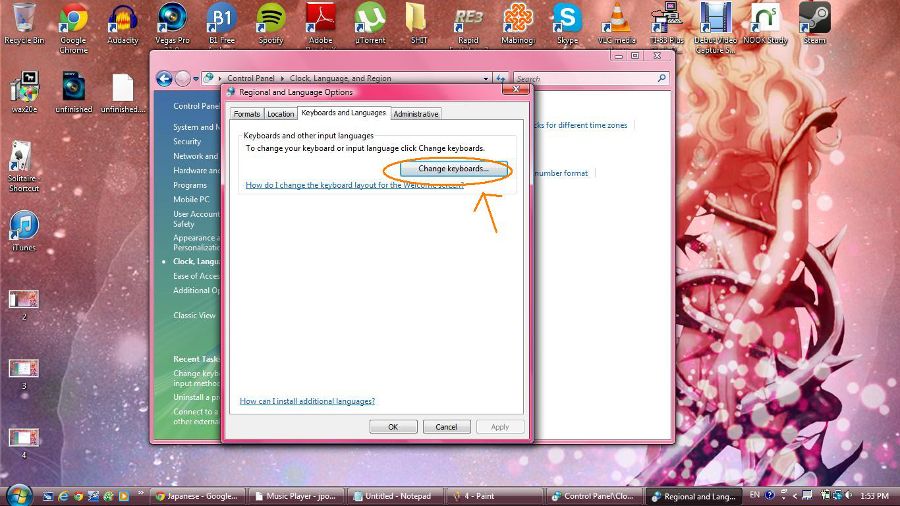
Task: Expand the address bar history dropdown
Action: (487, 78)
